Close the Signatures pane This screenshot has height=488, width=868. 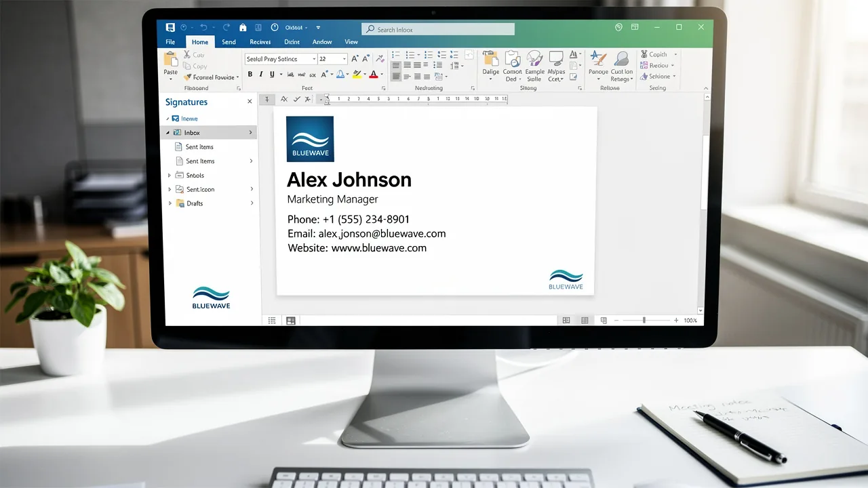click(250, 102)
